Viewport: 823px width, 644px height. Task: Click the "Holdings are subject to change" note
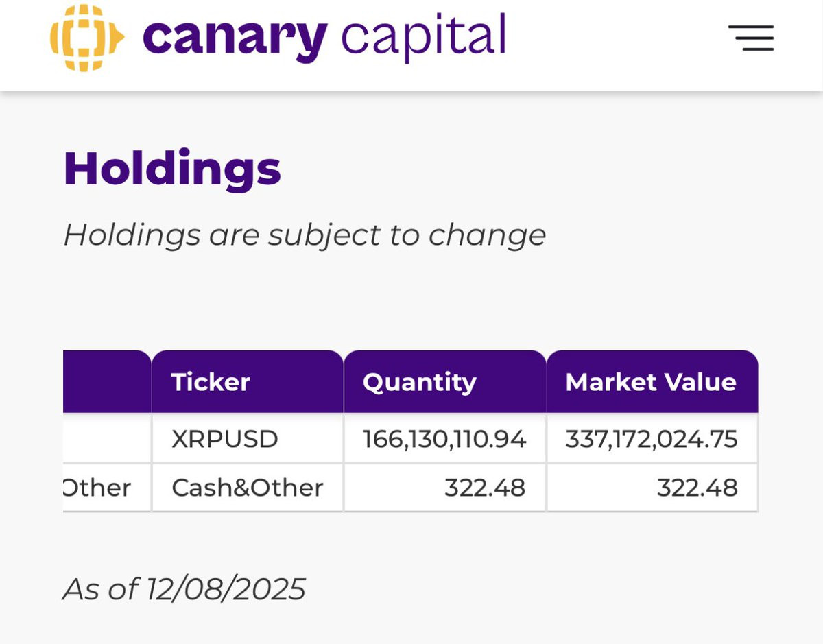305,235
